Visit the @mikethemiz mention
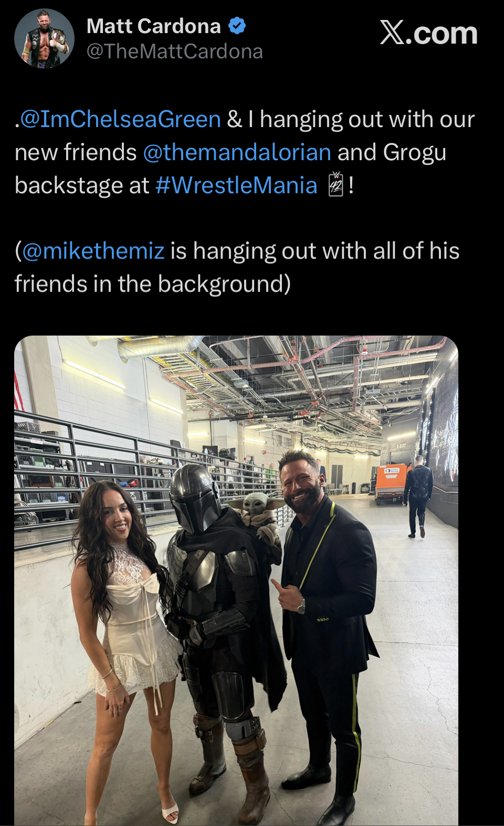 click(93, 251)
